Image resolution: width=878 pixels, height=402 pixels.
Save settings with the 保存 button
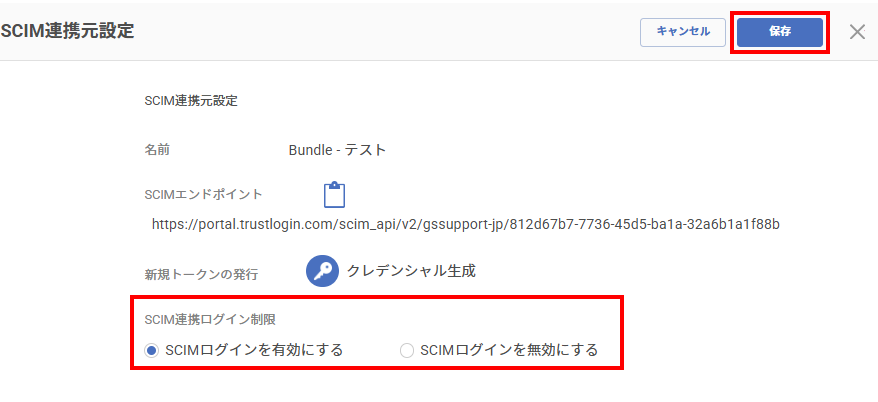click(779, 32)
